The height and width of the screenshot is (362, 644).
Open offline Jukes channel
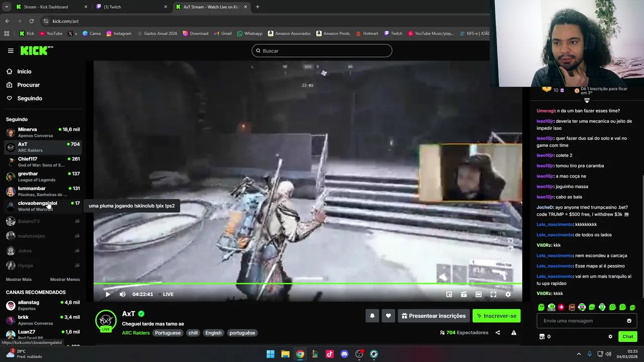coord(43,250)
